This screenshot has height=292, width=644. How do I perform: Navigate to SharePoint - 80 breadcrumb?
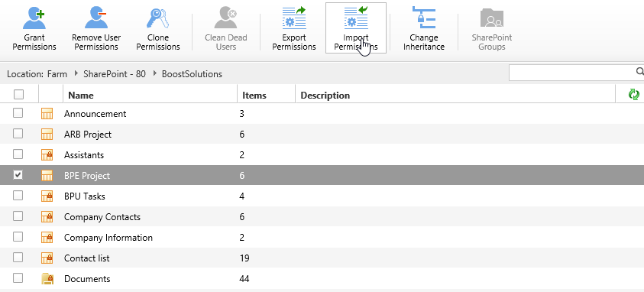tap(114, 74)
